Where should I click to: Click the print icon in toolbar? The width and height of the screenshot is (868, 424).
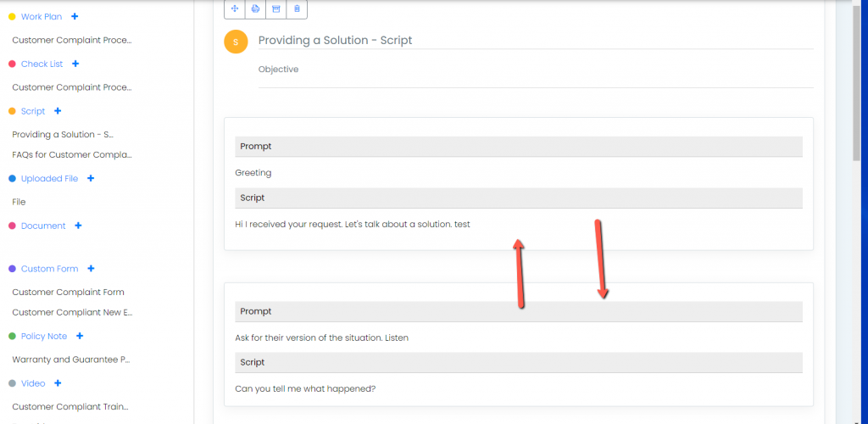pyautogui.click(x=255, y=8)
